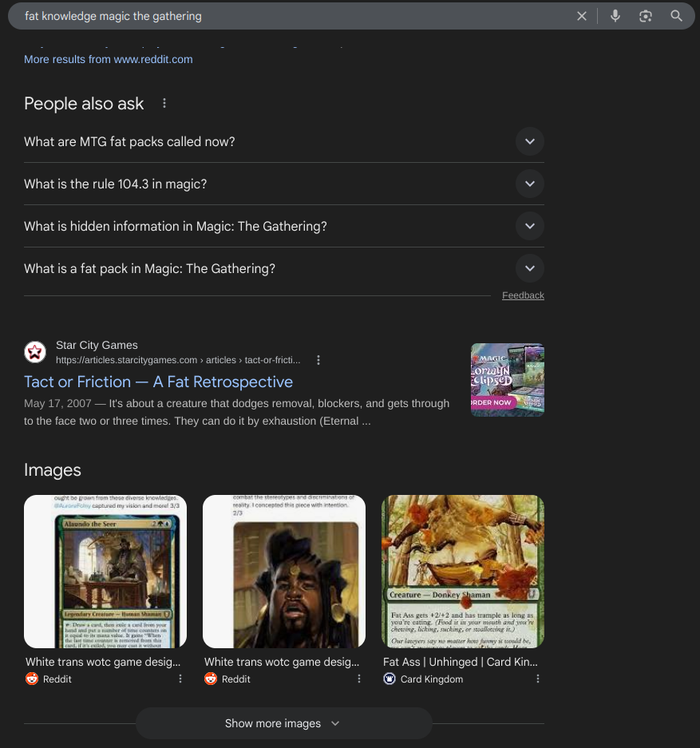
Task: Open the Donkey Shaman card image
Action: tap(463, 572)
